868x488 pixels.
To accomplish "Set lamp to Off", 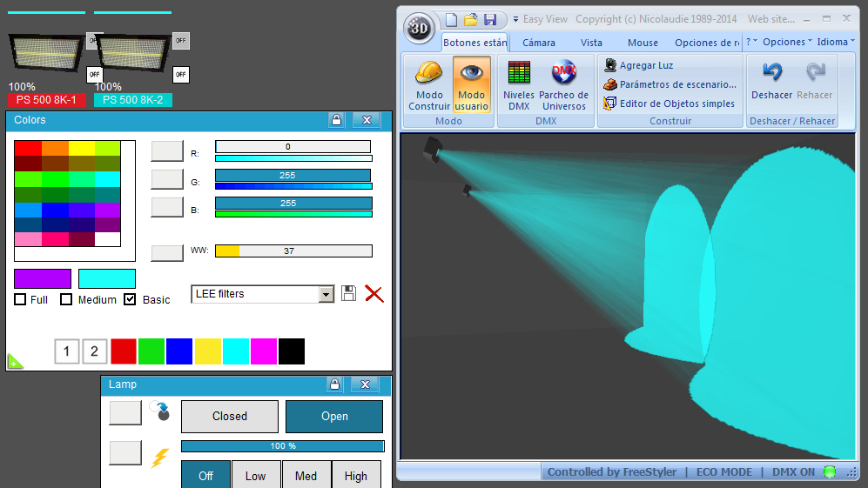I will (206, 475).
